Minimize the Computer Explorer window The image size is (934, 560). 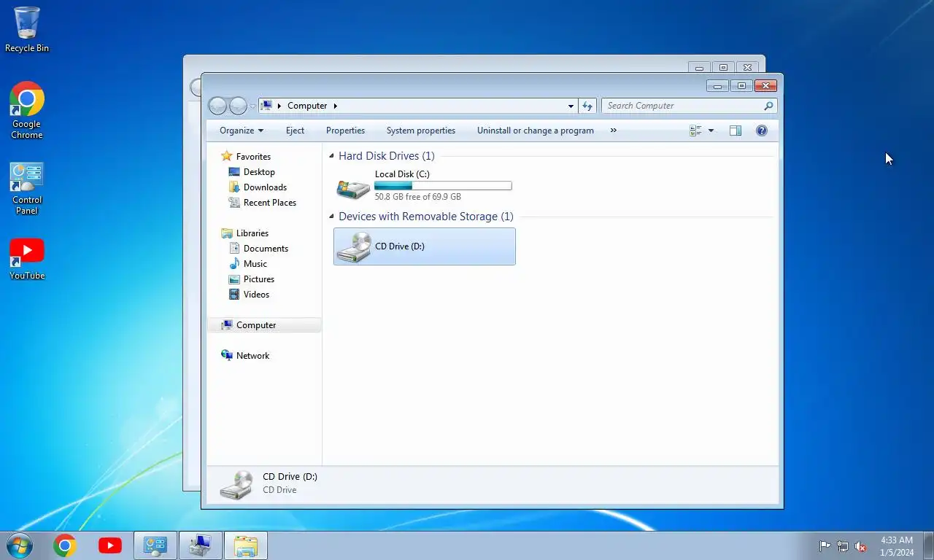[x=717, y=86]
